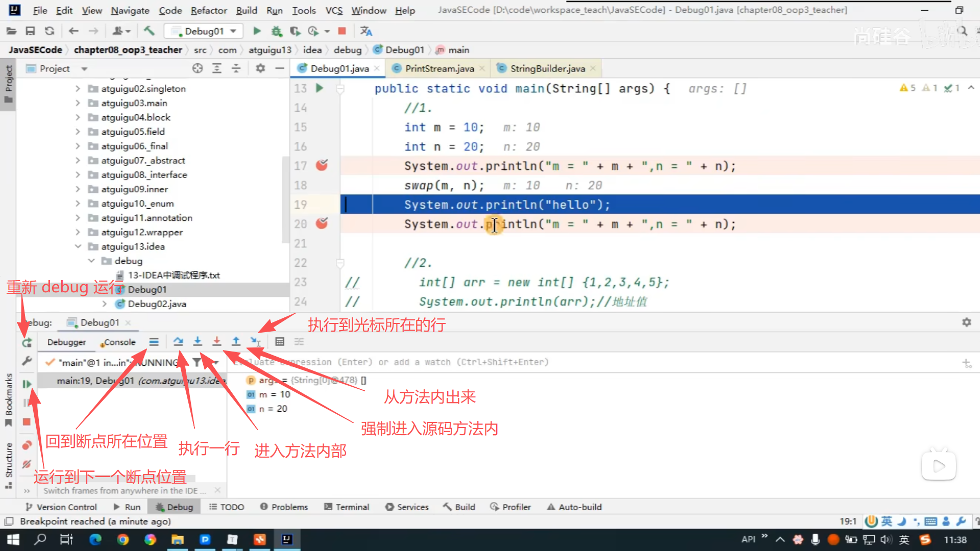Toggle the breakpoint on line 17
The height and width of the screenshot is (551, 980).
point(322,165)
